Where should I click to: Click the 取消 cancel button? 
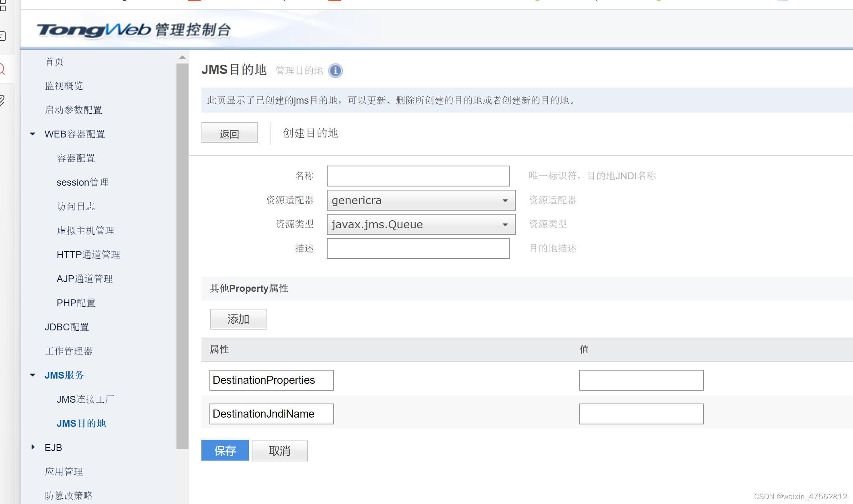pyautogui.click(x=279, y=451)
